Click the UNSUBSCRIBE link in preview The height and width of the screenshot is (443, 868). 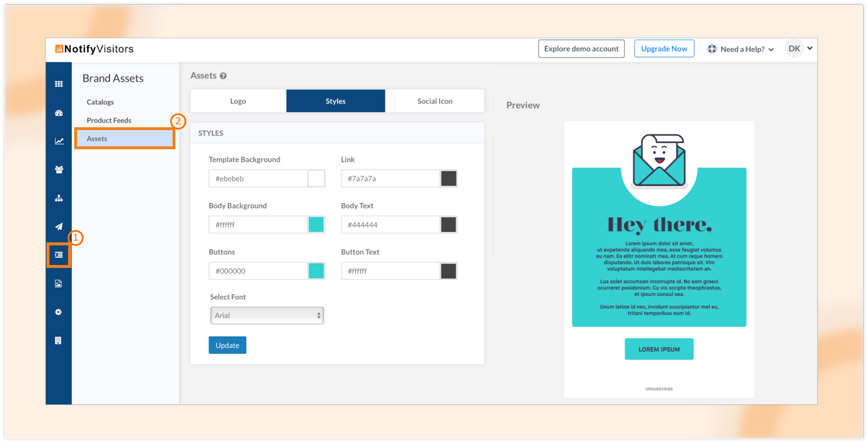tap(659, 389)
